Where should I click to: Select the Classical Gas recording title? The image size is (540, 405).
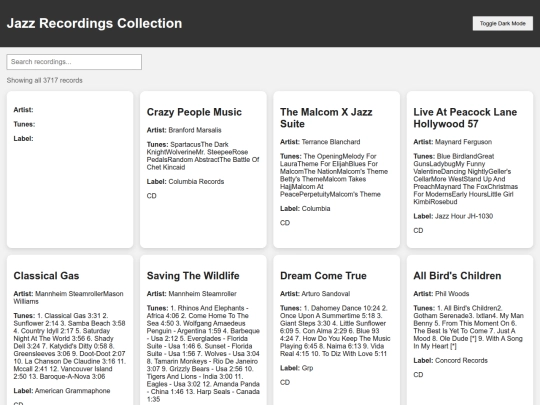coord(46,276)
